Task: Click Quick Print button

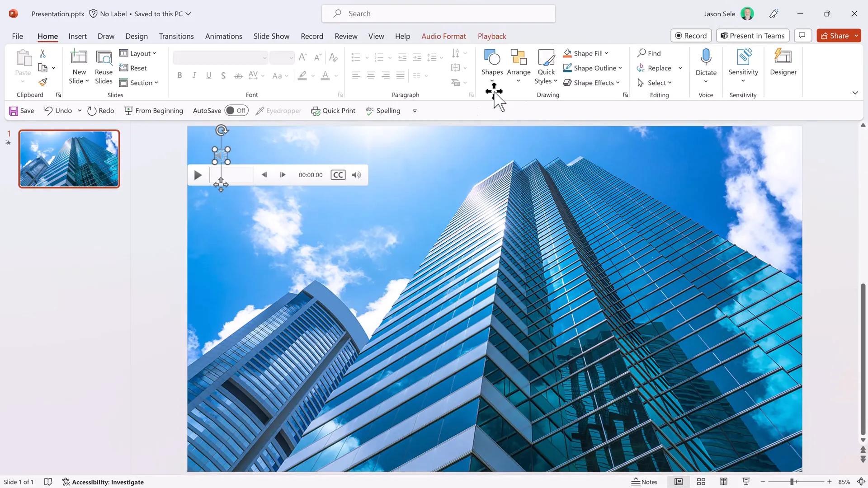Action: pos(333,111)
